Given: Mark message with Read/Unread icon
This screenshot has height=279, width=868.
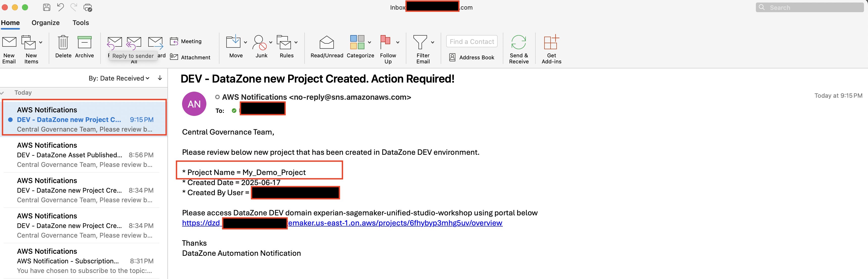Looking at the screenshot, I should pos(327,42).
